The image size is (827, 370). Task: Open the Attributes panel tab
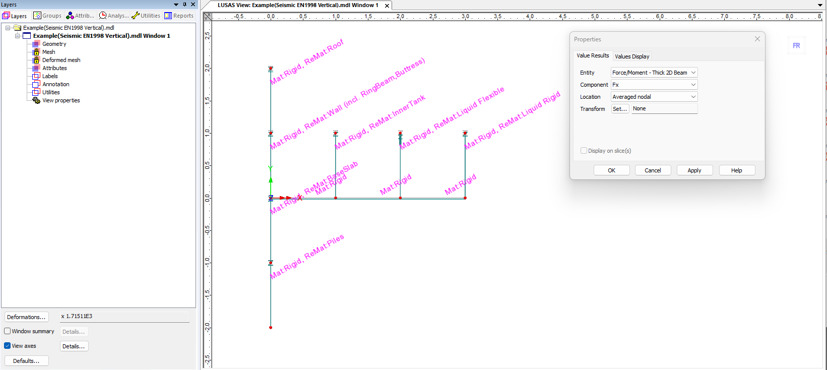(x=80, y=16)
